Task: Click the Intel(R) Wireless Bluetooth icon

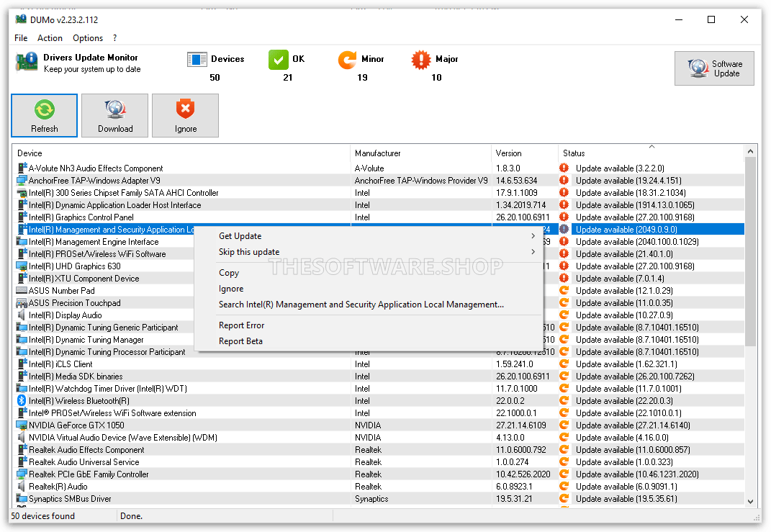Action: point(22,400)
